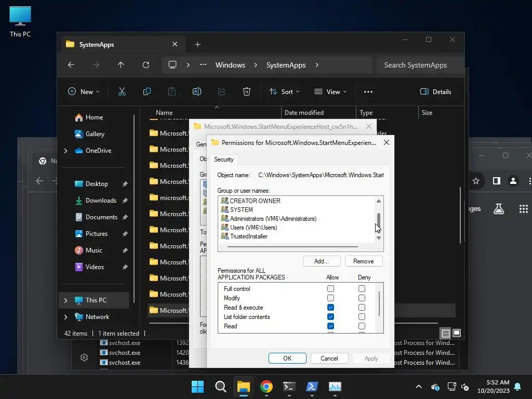
Task: Click the Delete trash icon in File Explorer
Action: tap(247, 91)
